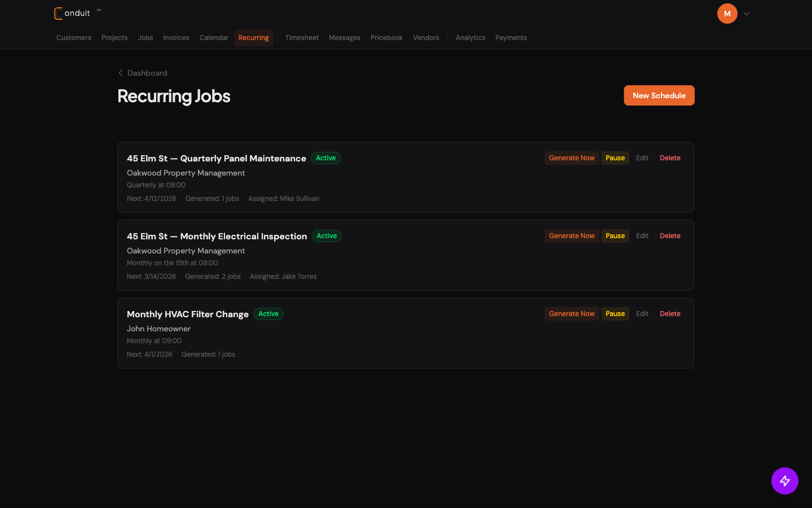Expand the account dropdown chevron
Image resolution: width=812 pixels, height=508 pixels.
coord(747,14)
